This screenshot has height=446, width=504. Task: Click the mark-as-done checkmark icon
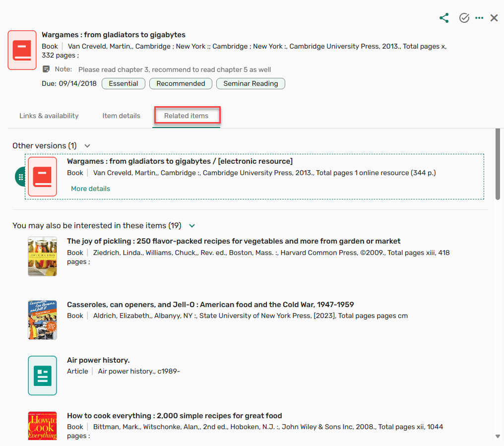[464, 18]
